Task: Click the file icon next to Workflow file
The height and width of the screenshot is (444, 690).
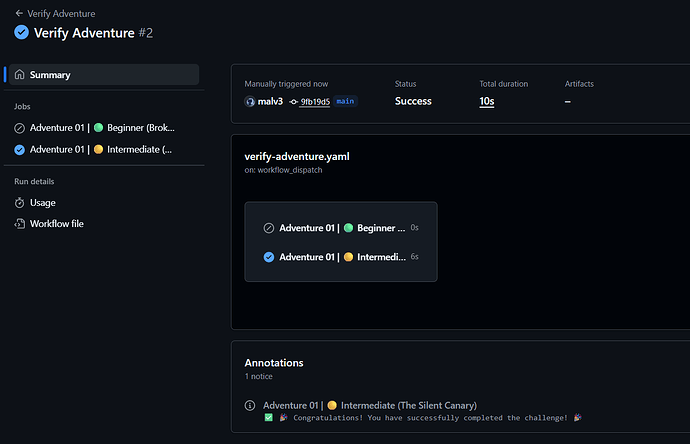Action: 19,224
